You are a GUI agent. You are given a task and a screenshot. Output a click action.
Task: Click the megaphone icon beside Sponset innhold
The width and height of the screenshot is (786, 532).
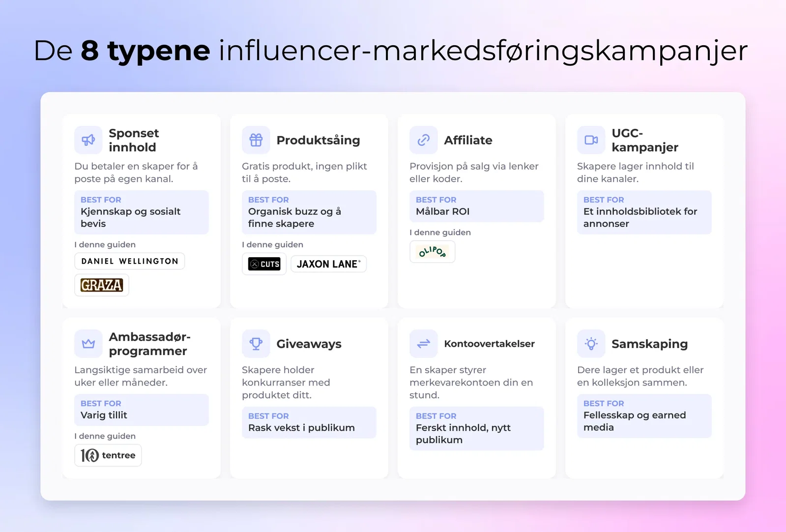pyautogui.click(x=88, y=140)
